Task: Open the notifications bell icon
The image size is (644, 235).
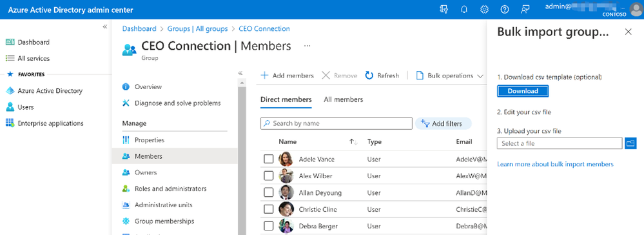Action: coord(465,10)
